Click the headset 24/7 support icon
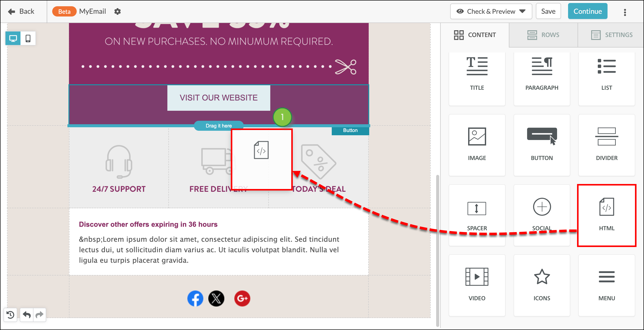The image size is (644, 330). tap(119, 161)
